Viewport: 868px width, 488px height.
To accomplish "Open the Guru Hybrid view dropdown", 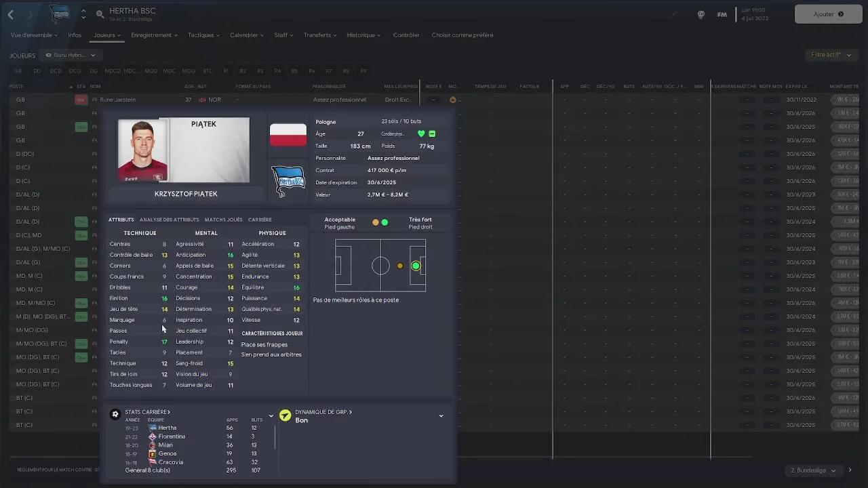I will tap(71, 55).
